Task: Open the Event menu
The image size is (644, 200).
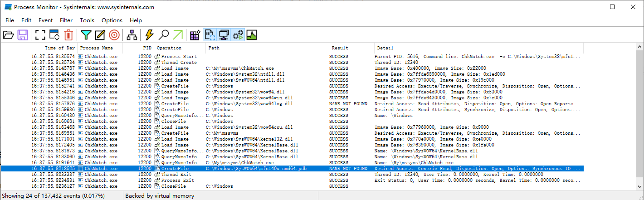Action: pos(46,20)
